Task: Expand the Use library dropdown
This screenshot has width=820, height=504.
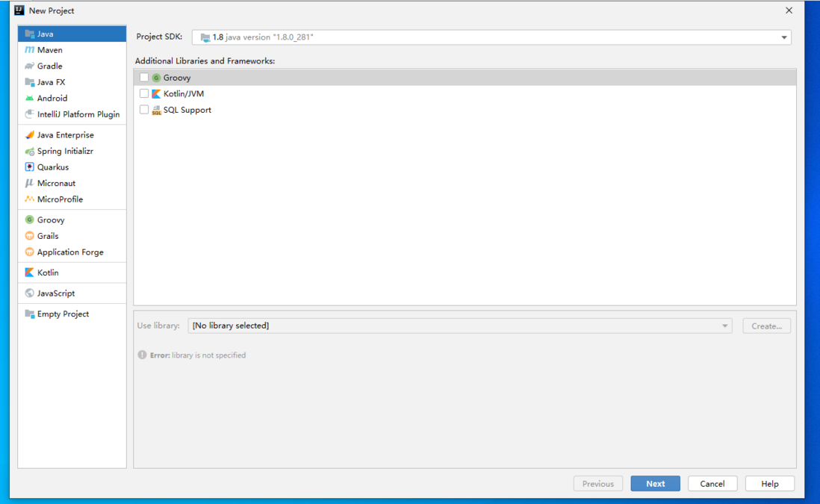Action: 460,326
